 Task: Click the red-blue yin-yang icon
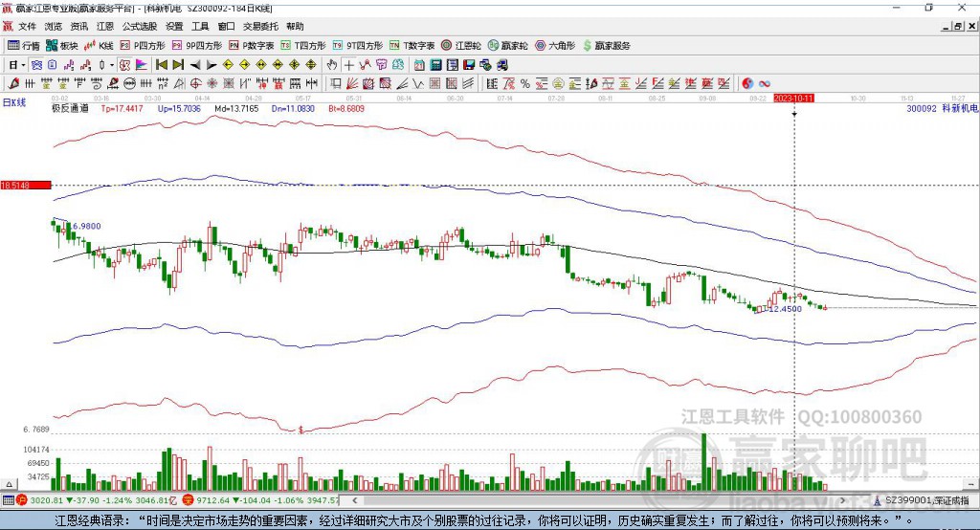[747, 84]
